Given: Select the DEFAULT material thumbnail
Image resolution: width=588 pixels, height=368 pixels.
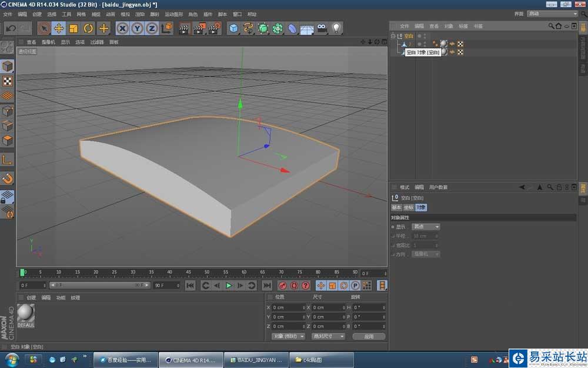Looking at the screenshot, I should 26,316.
